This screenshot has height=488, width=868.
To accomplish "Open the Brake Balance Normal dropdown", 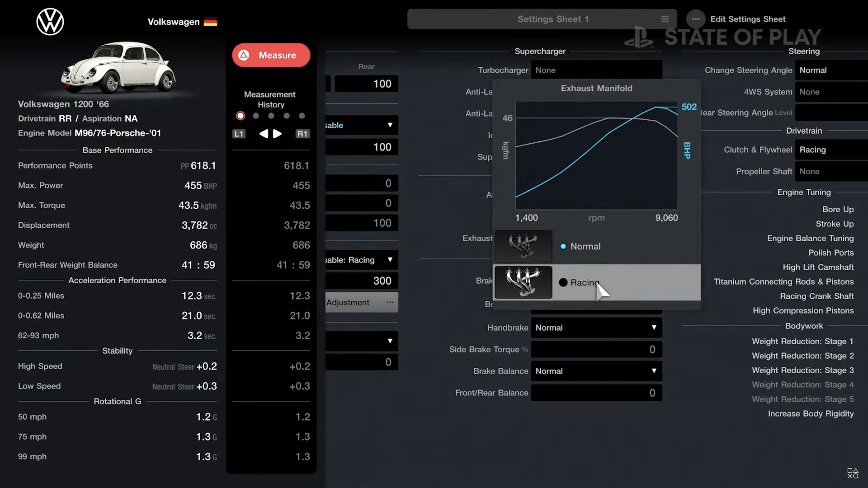I will tap(596, 371).
